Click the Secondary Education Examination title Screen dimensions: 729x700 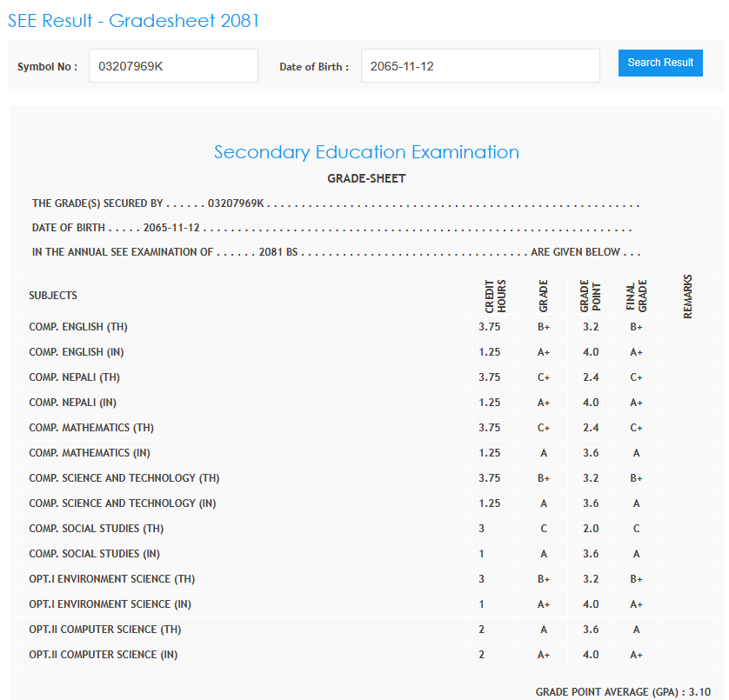coord(366,152)
